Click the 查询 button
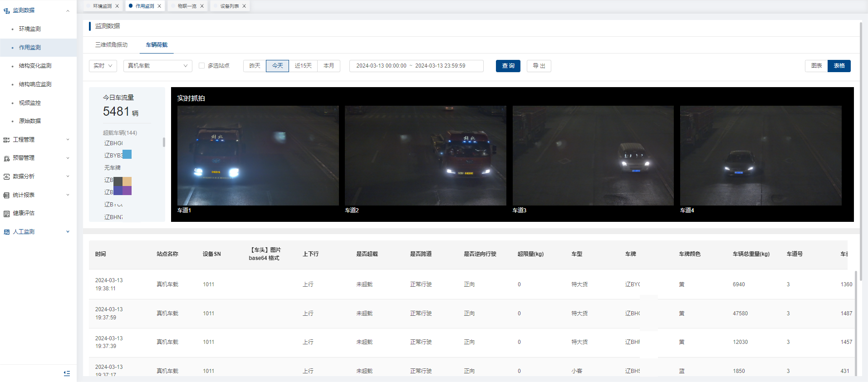868x382 pixels. (508, 66)
